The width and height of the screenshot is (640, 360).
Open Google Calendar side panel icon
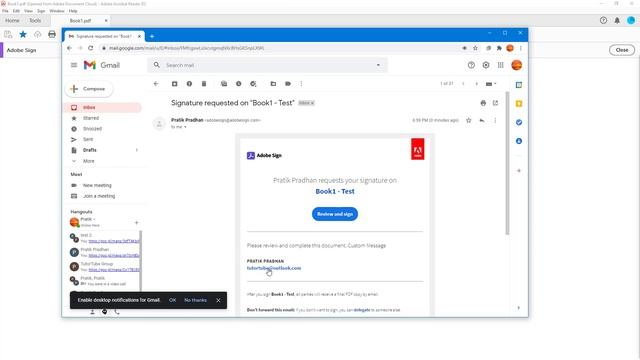[519, 85]
